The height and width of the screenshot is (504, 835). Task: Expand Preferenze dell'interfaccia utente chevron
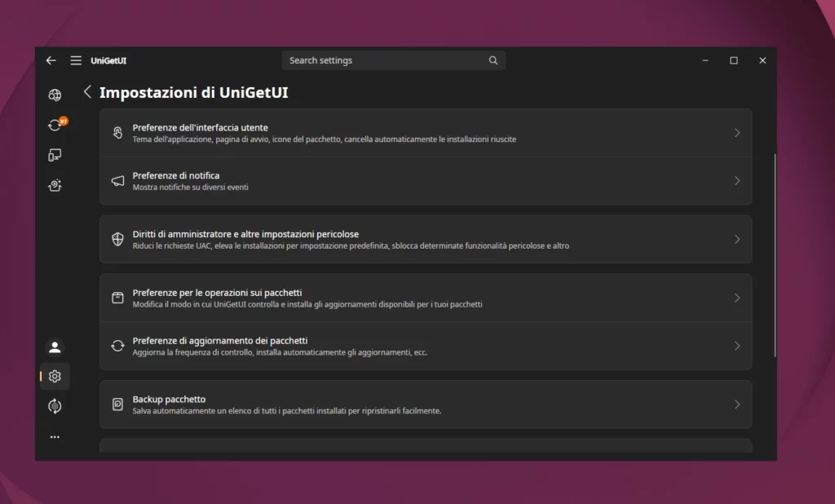[x=737, y=133]
